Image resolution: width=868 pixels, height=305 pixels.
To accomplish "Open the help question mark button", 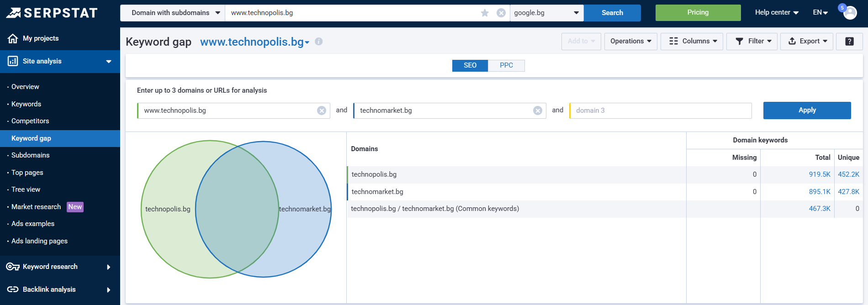I will click(849, 41).
